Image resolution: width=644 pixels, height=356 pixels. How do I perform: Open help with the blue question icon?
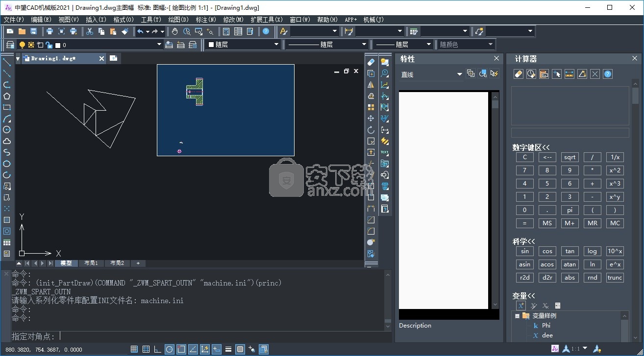click(x=266, y=31)
